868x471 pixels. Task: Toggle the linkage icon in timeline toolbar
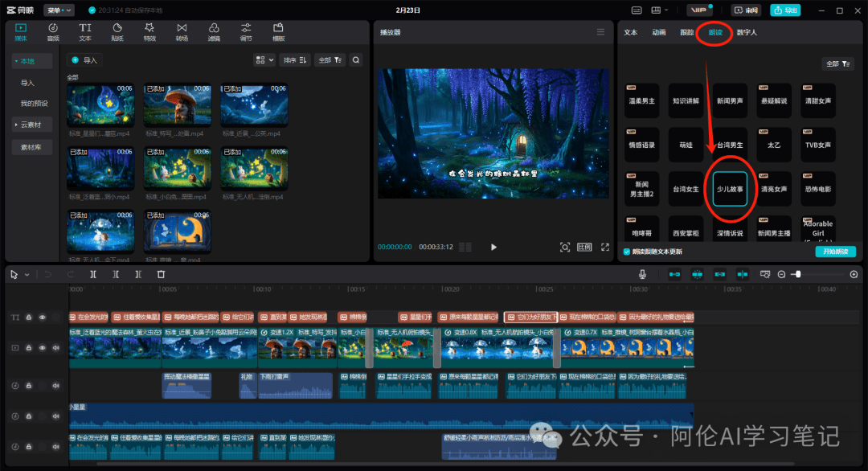coord(719,275)
